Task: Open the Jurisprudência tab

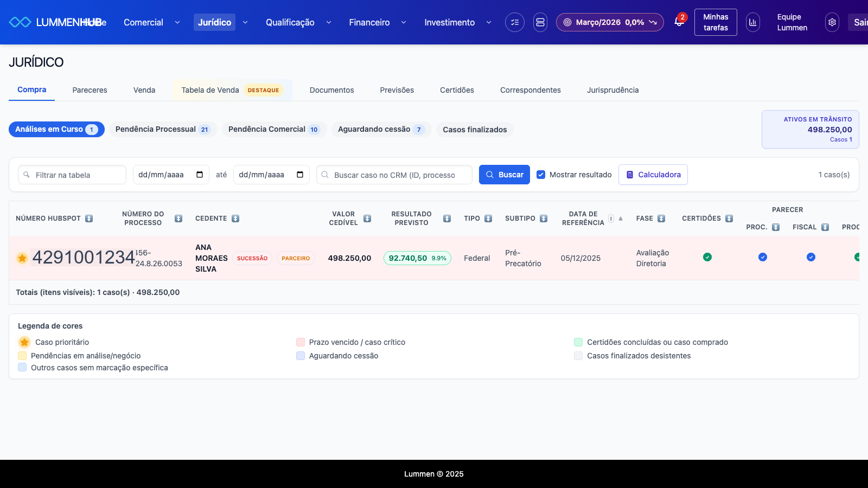Action: (x=612, y=90)
